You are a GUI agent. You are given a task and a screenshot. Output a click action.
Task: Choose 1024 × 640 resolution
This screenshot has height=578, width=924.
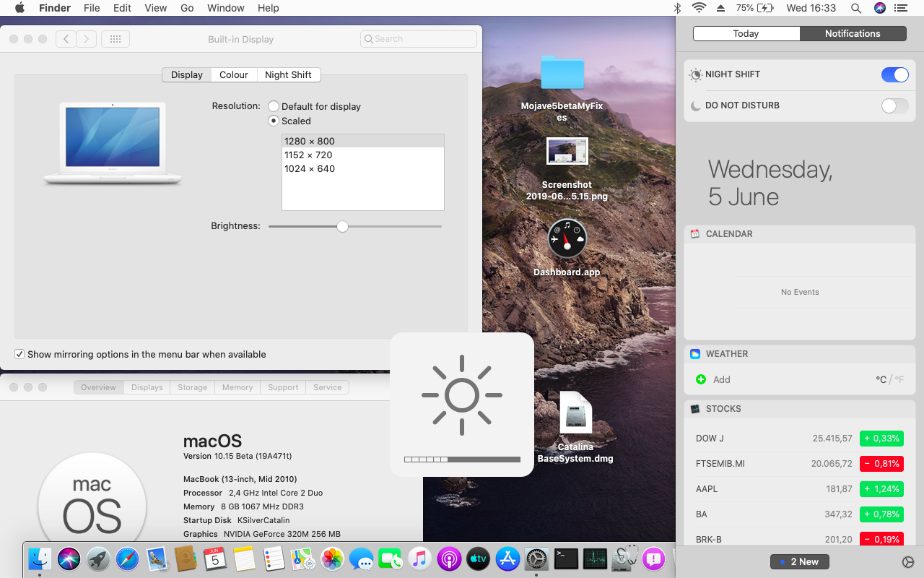click(362, 168)
